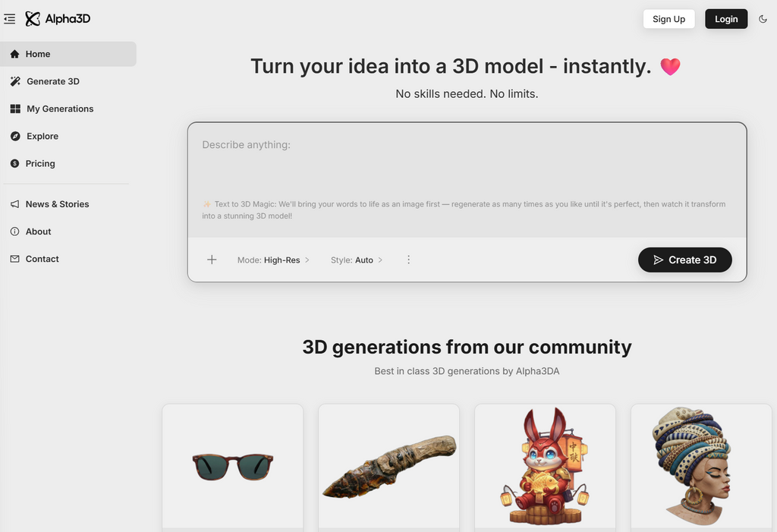Expand the Mode: High-Res dropdown
This screenshot has width=777, height=532.
[273, 260]
